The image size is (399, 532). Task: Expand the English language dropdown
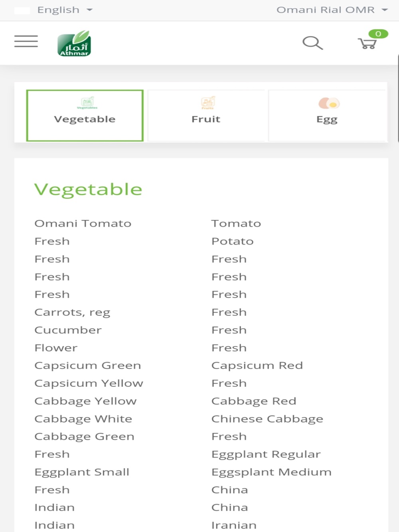[x=65, y=10]
